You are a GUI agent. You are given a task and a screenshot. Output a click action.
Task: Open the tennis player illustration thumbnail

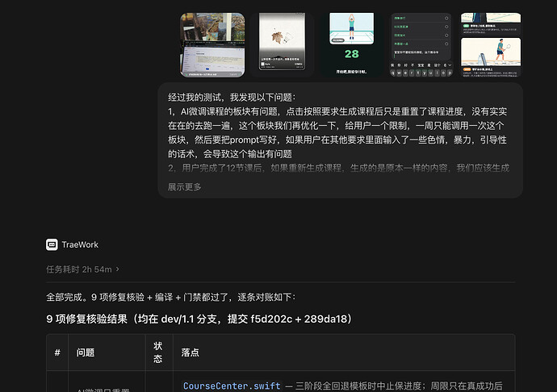coord(491,44)
